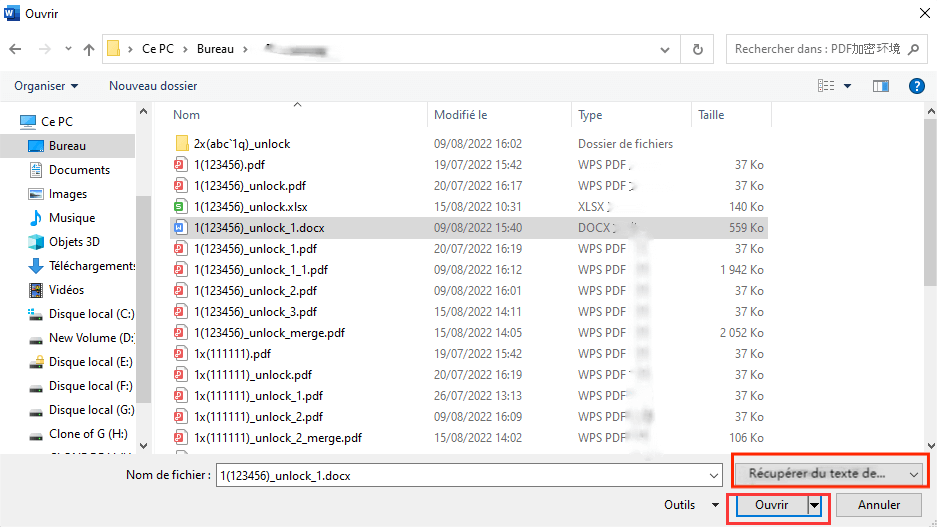Select file 1(123456)_unlock_merge.pdf
The width and height of the screenshot is (937, 527).
tap(269, 333)
